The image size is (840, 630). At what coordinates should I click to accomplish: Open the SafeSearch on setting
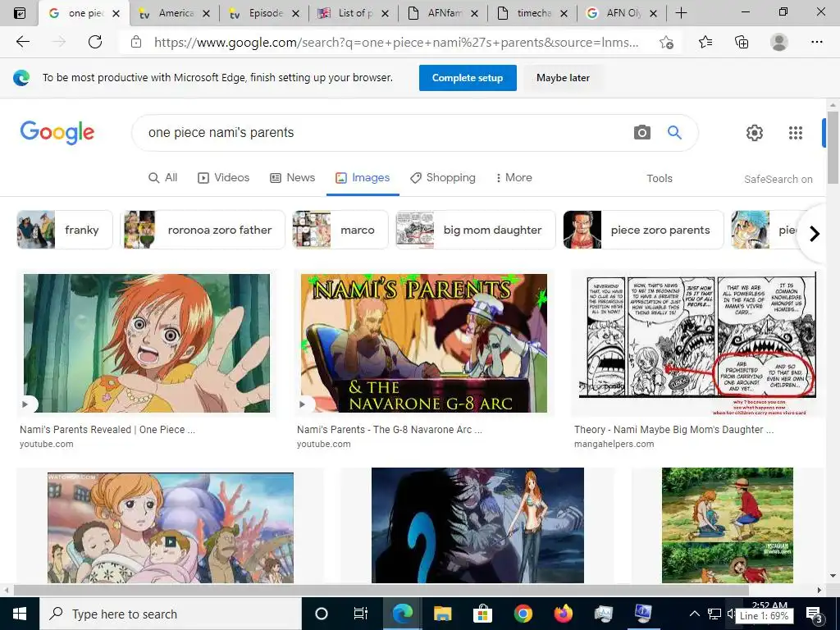tap(778, 180)
